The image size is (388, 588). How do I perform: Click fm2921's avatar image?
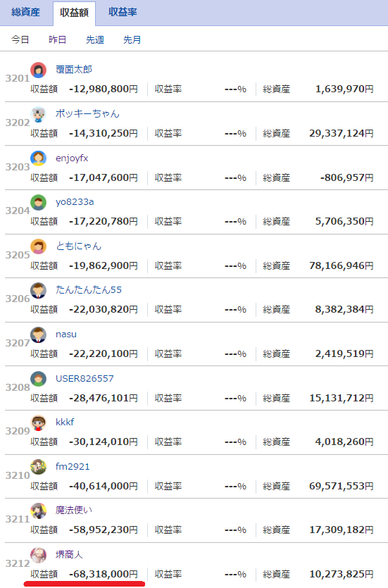38,468
